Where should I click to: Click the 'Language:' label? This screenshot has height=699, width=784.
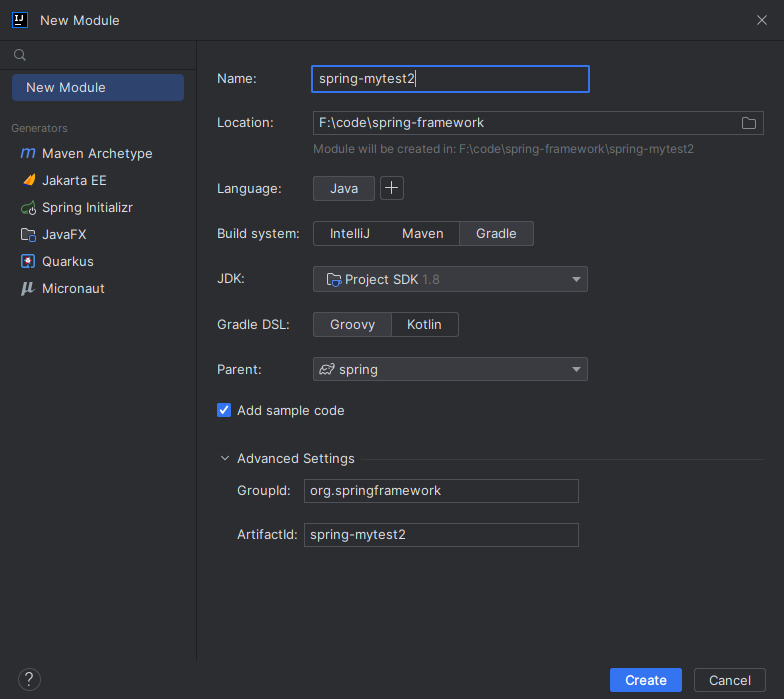point(249,188)
